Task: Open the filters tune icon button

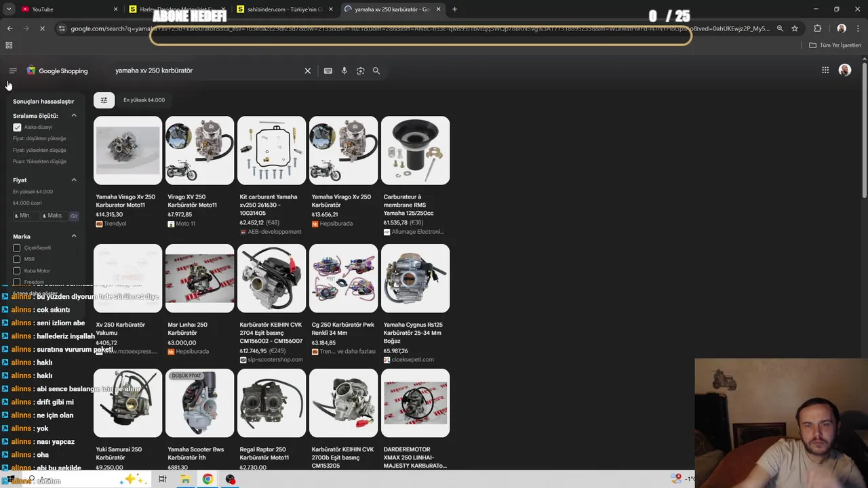Action: click(104, 100)
